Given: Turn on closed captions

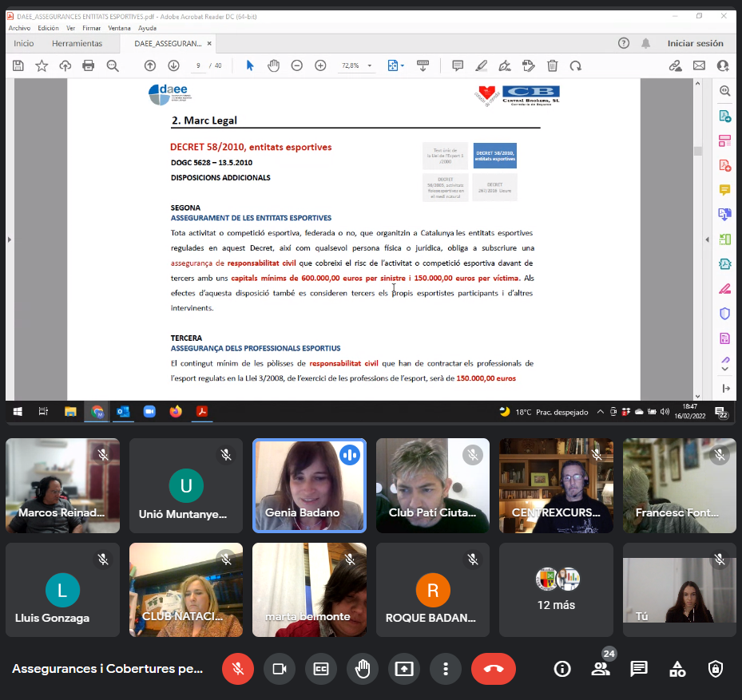Looking at the screenshot, I should (321, 669).
